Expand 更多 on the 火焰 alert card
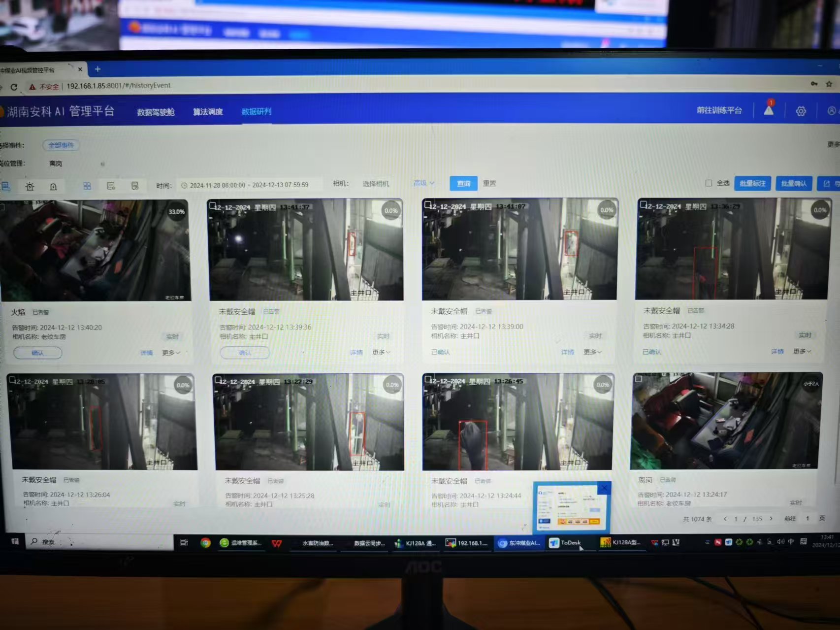The image size is (840, 630). click(x=171, y=353)
